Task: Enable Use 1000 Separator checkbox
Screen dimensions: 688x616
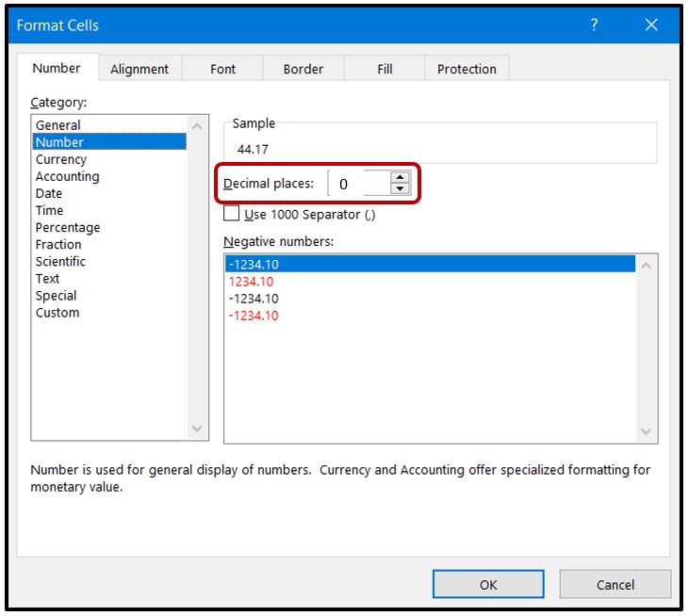Action: pos(230,214)
